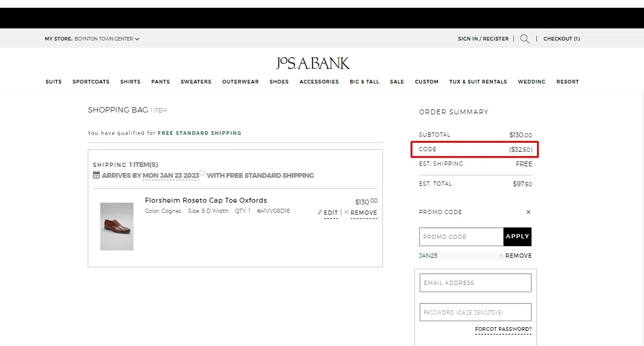Click the Est. Total $97.50 amount
The image size is (644, 346).
click(x=522, y=184)
